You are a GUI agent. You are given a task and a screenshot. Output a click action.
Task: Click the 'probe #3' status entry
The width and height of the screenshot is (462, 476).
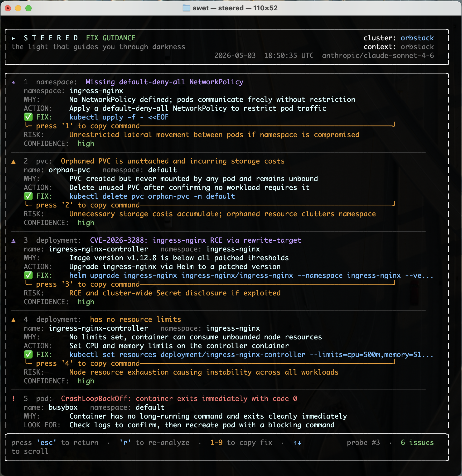click(363, 443)
